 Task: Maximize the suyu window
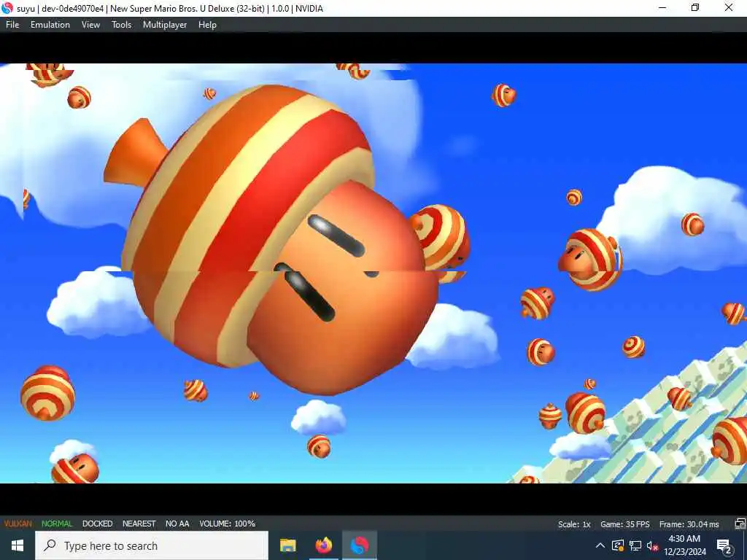pyautogui.click(x=695, y=7)
